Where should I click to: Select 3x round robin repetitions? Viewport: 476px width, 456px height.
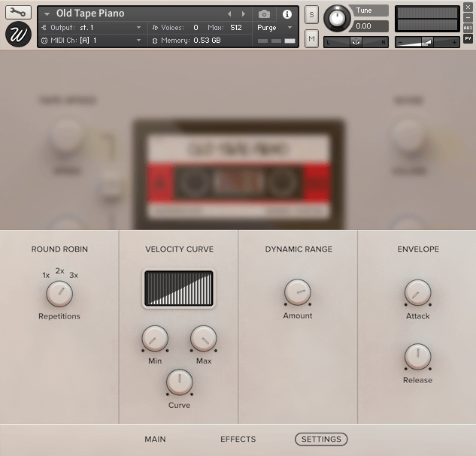(74, 275)
